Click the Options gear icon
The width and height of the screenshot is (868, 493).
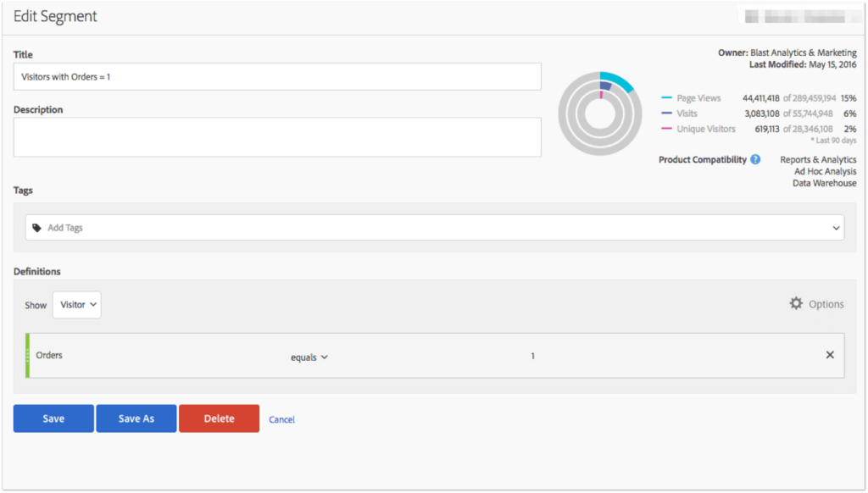[x=796, y=303]
